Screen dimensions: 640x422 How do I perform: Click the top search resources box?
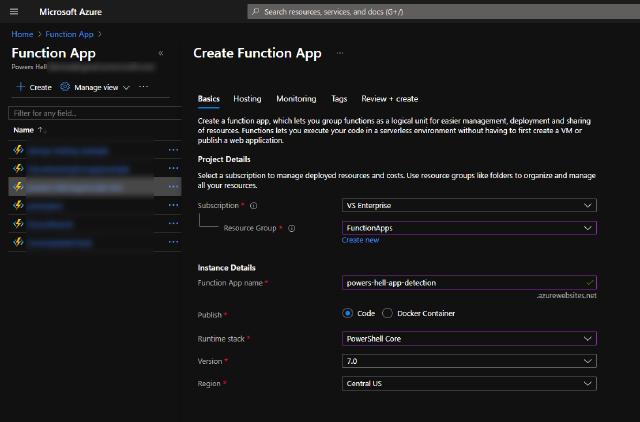444,11
